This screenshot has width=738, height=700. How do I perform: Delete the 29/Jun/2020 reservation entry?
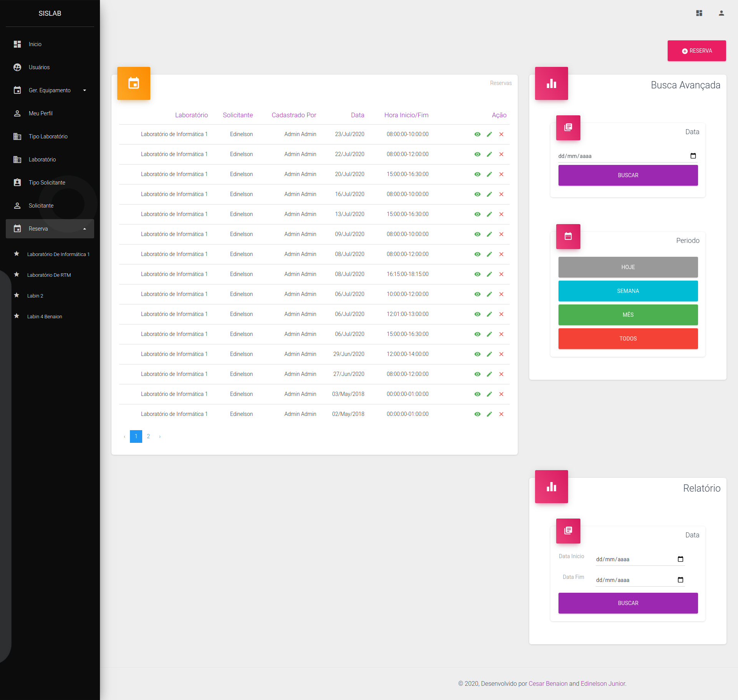pos(501,354)
